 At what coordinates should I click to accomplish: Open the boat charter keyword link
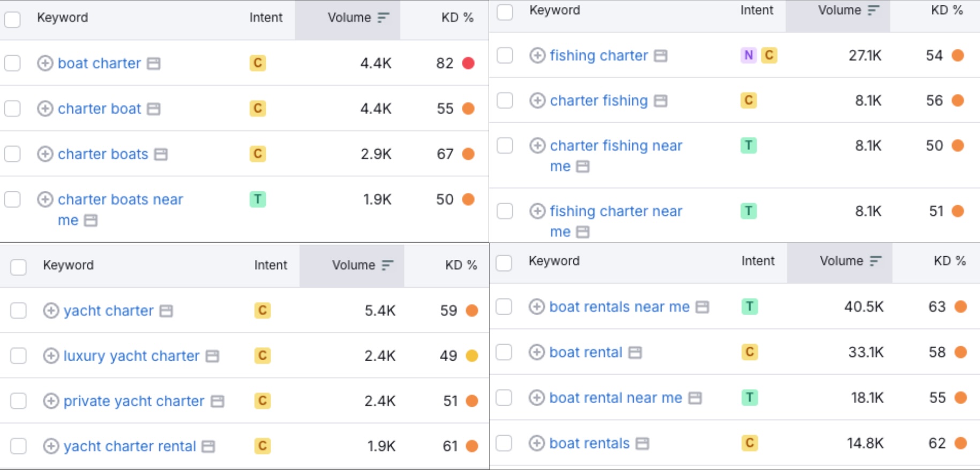click(x=99, y=63)
